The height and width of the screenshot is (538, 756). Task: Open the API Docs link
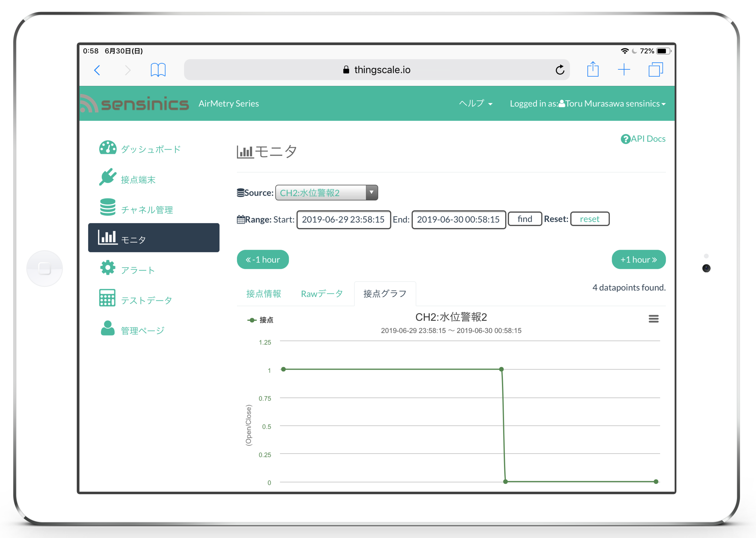point(643,139)
